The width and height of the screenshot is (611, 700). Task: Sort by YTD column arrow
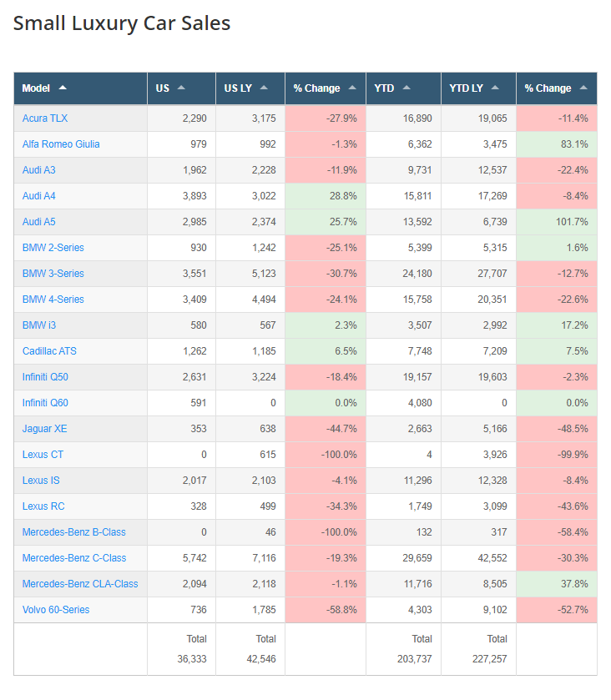pos(406,88)
